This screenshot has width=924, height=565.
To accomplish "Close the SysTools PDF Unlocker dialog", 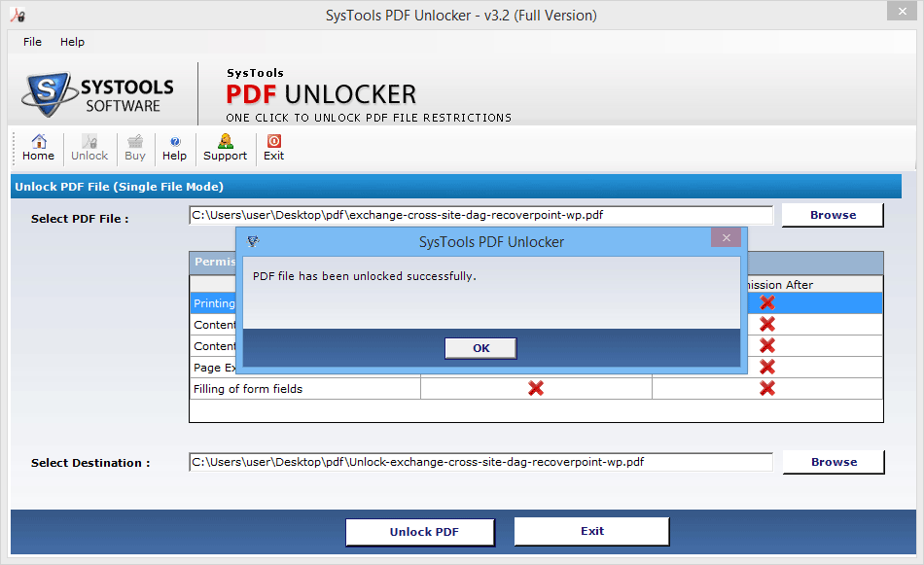I will (726, 237).
